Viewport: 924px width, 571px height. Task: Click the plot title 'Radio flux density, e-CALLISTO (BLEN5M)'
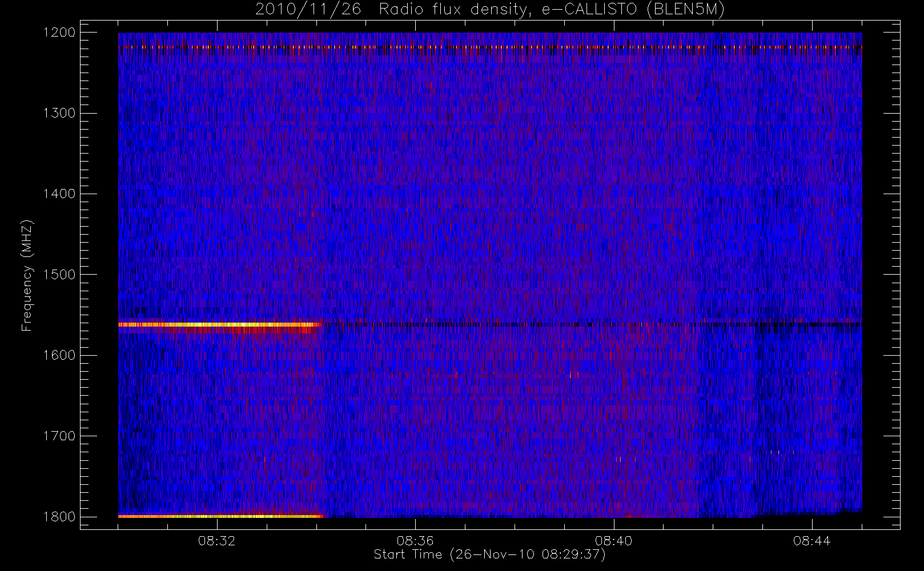click(x=552, y=10)
